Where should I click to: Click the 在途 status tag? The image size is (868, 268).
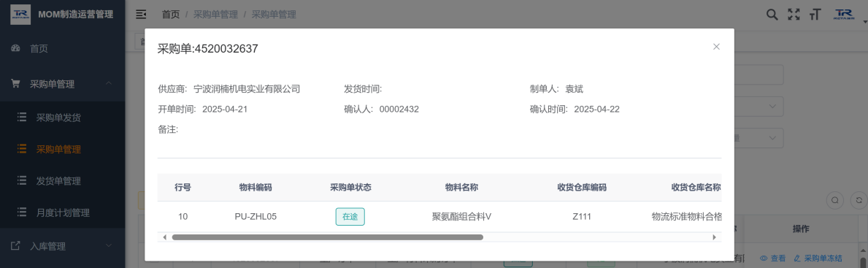[350, 216]
